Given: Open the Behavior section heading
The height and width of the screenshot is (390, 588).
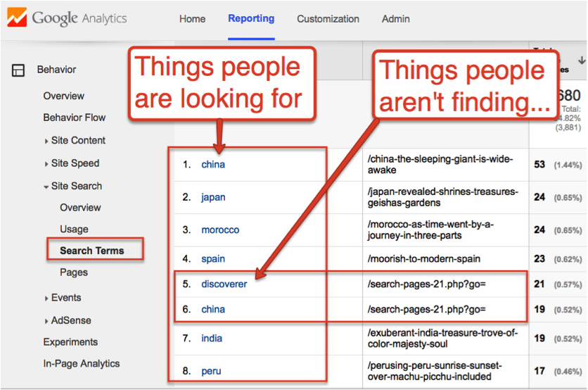Looking at the screenshot, I should coord(57,70).
